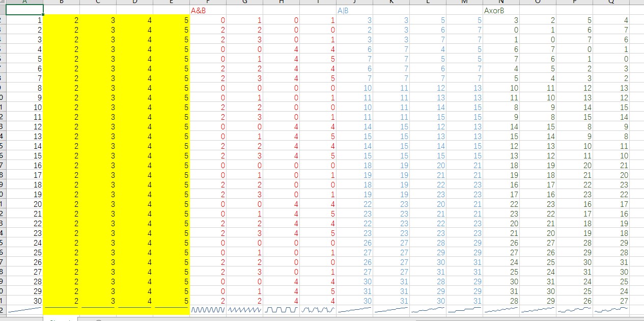Screen dimensions: 644x321
Task: Click the square-wave sparkline in column H
Action: point(281,309)
